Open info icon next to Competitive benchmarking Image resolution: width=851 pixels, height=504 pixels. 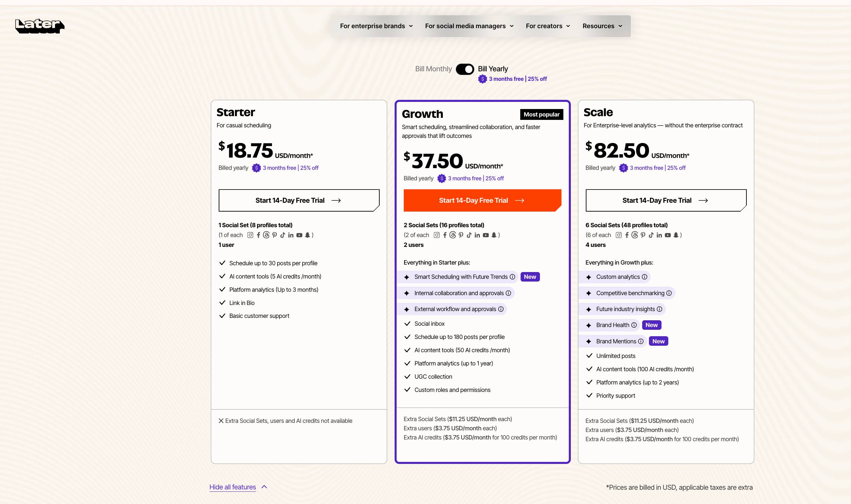[x=669, y=293]
